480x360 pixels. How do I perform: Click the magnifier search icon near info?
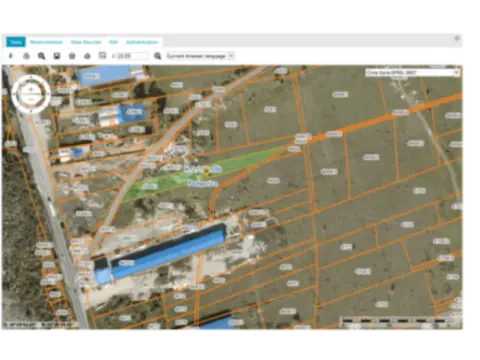(x=41, y=56)
